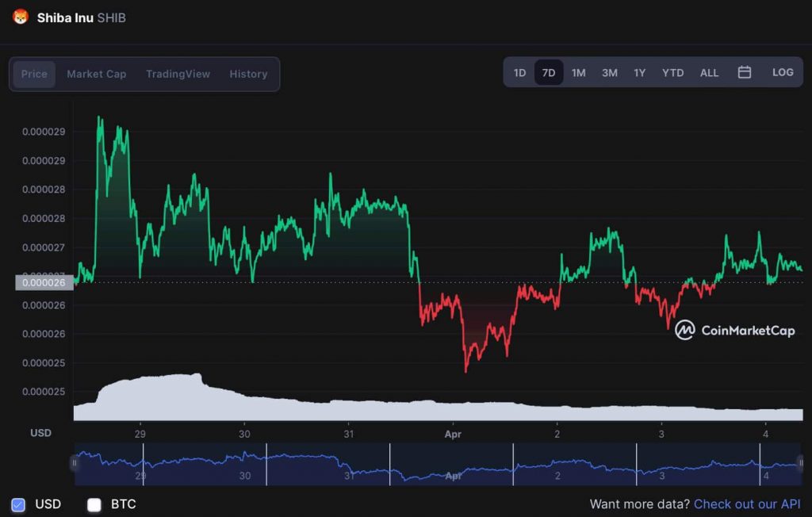The width and height of the screenshot is (812, 517).
Task: Open the Check out our API link
Action: tap(746, 504)
